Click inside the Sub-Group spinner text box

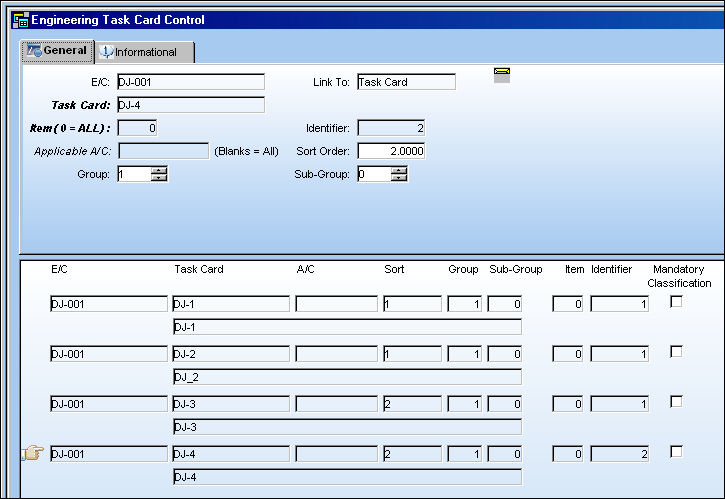click(x=375, y=174)
